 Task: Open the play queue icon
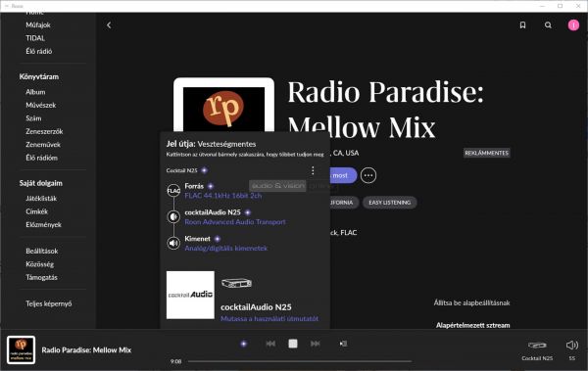[343, 344]
